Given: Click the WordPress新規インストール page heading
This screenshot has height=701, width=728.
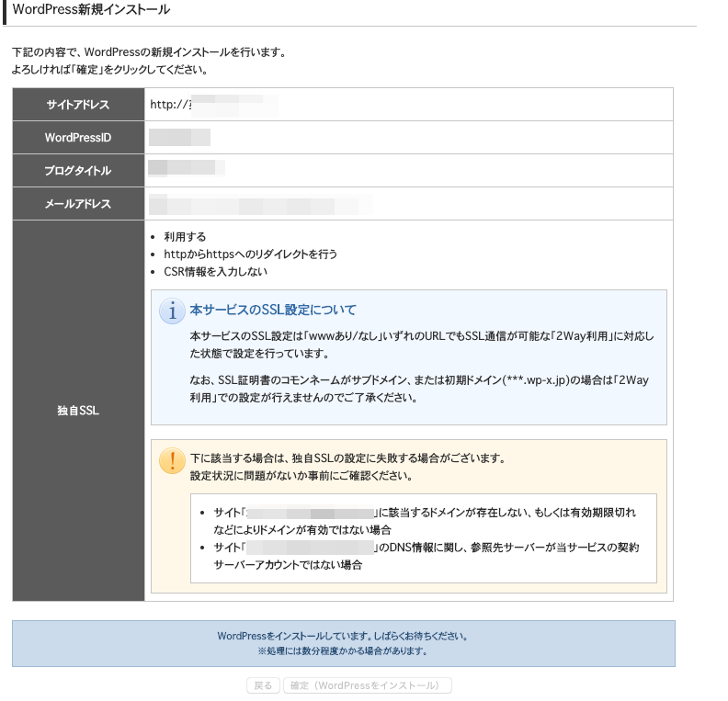Looking at the screenshot, I should pos(91,9).
